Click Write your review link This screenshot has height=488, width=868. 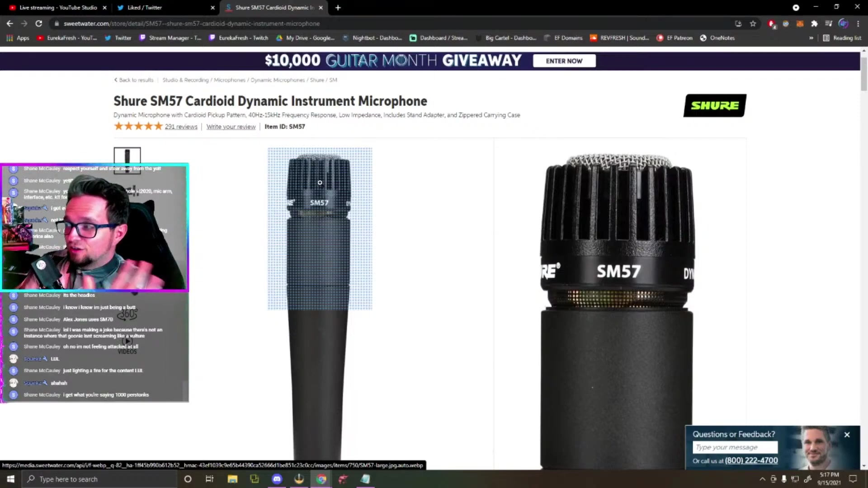(231, 127)
